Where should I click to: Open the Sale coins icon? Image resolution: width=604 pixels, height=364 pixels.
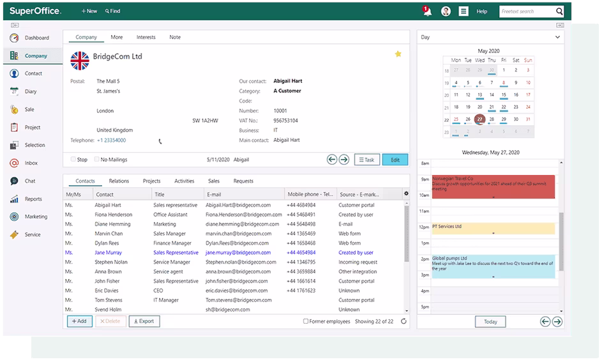coord(14,109)
